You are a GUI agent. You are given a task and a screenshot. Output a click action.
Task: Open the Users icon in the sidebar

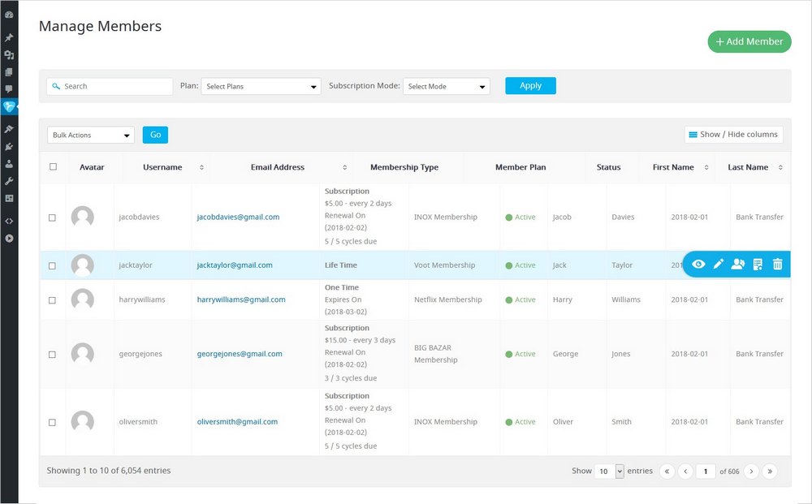9,164
